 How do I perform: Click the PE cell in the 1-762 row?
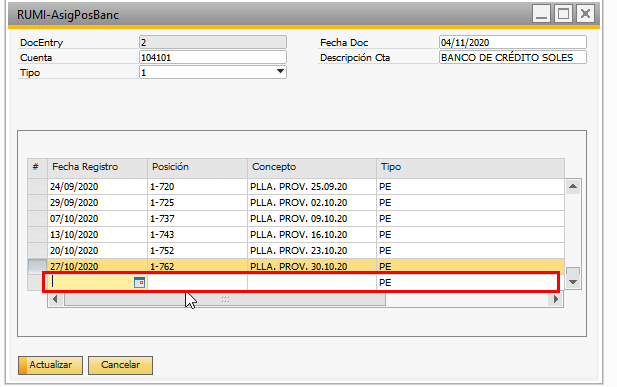coord(470,266)
